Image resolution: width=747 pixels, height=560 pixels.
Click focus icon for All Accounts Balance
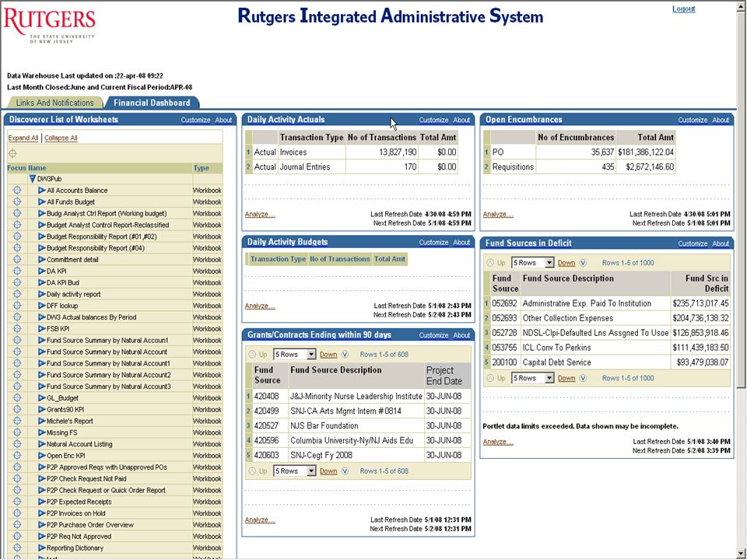point(17,190)
